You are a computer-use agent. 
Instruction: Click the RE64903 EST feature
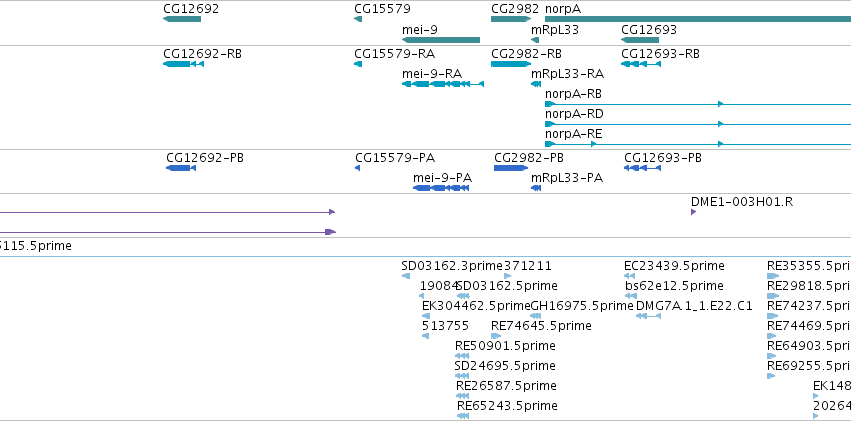point(772,356)
